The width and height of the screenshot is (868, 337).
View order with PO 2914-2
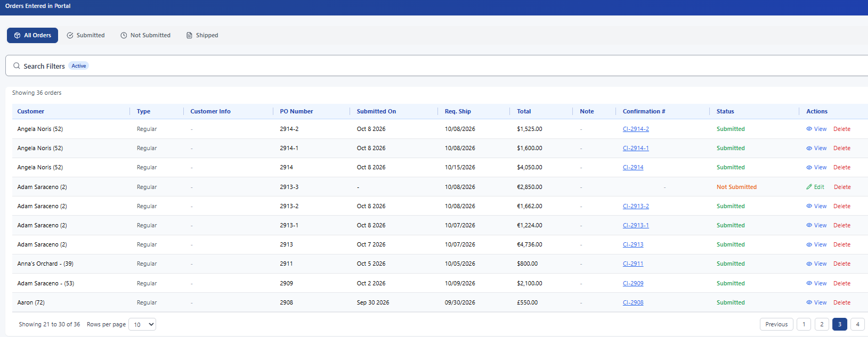coord(816,129)
